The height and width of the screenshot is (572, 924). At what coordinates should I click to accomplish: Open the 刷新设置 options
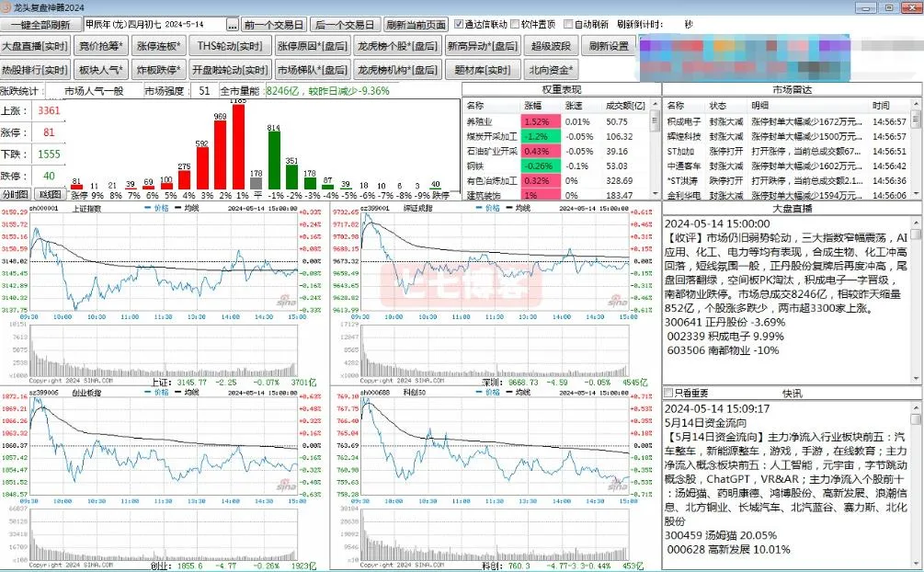coord(608,46)
